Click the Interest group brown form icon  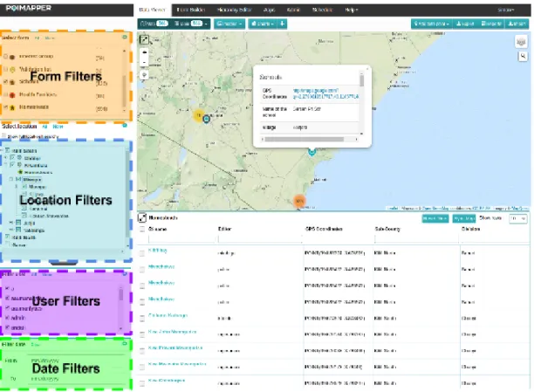point(12,57)
